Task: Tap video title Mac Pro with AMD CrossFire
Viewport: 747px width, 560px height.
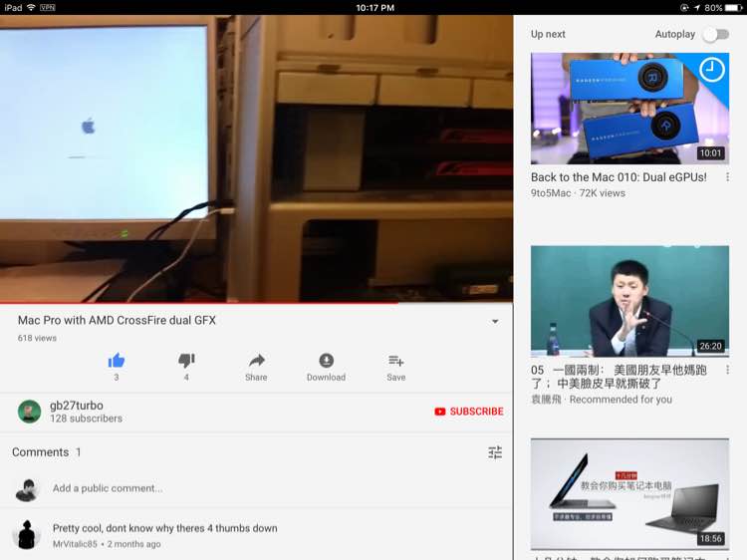Action: point(117,320)
